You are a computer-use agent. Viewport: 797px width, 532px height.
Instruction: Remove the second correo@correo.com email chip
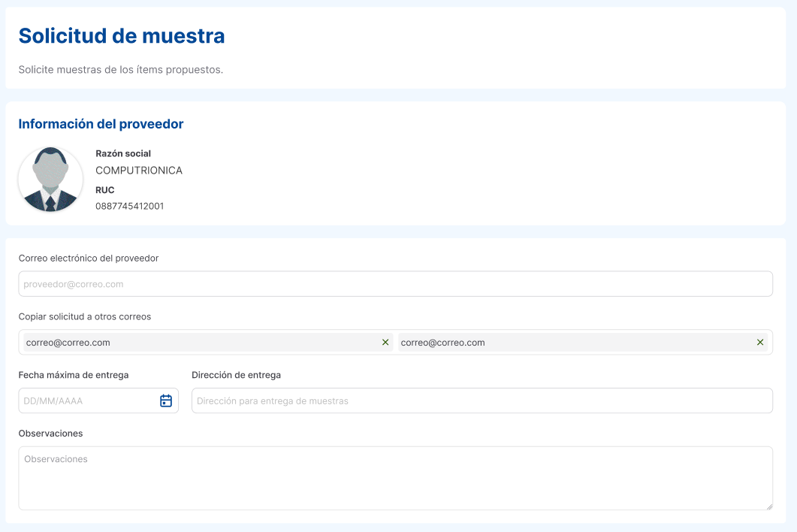click(x=759, y=342)
